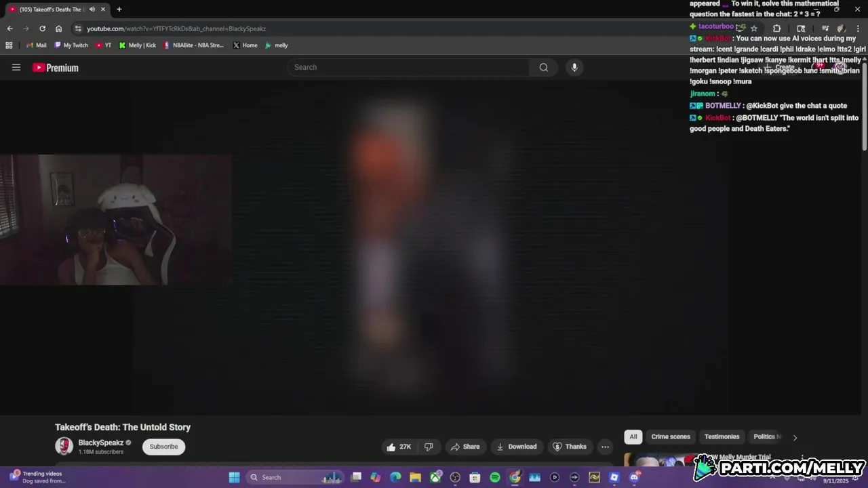Open the Chrome profile avatar

[842, 28]
